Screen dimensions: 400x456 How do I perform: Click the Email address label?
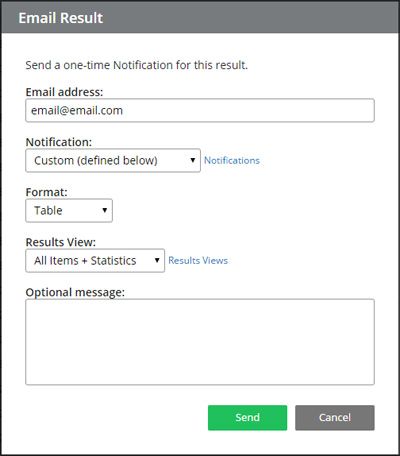[64, 92]
